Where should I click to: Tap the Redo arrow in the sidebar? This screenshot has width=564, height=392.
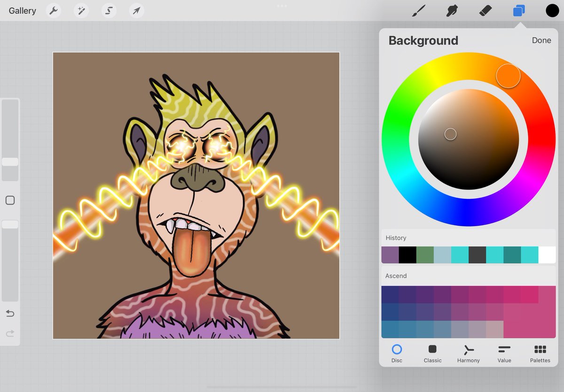pyautogui.click(x=10, y=334)
